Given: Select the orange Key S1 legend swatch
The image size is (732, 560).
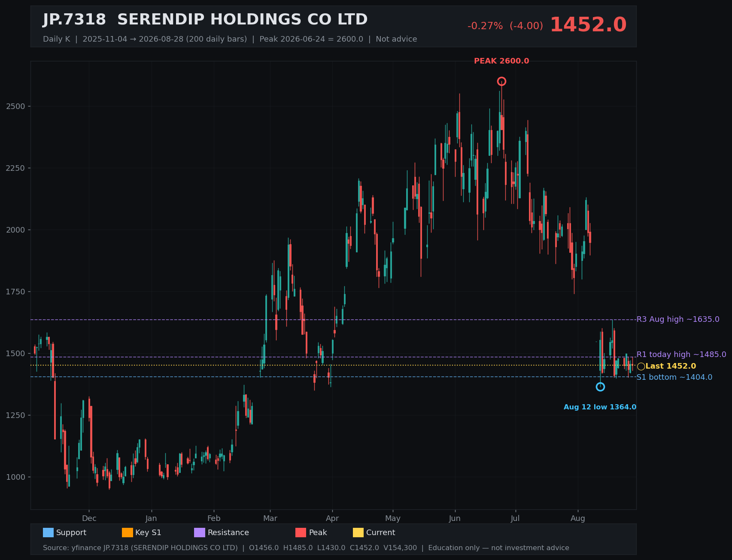Looking at the screenshot, I should tap(128, 533).
